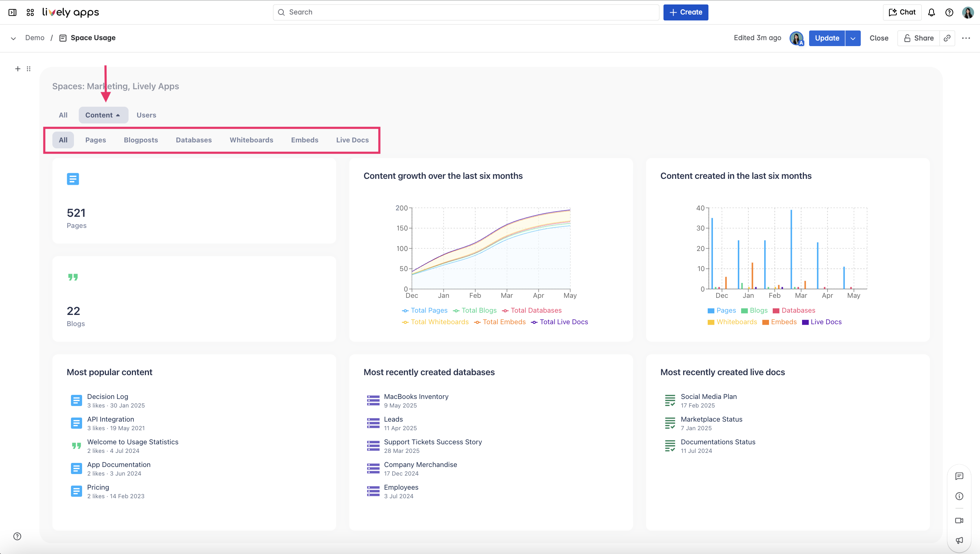Viewport: 980px width, 554px height.
Task: Open the Update button dropdown arrow
Action: tap(853, 38)
